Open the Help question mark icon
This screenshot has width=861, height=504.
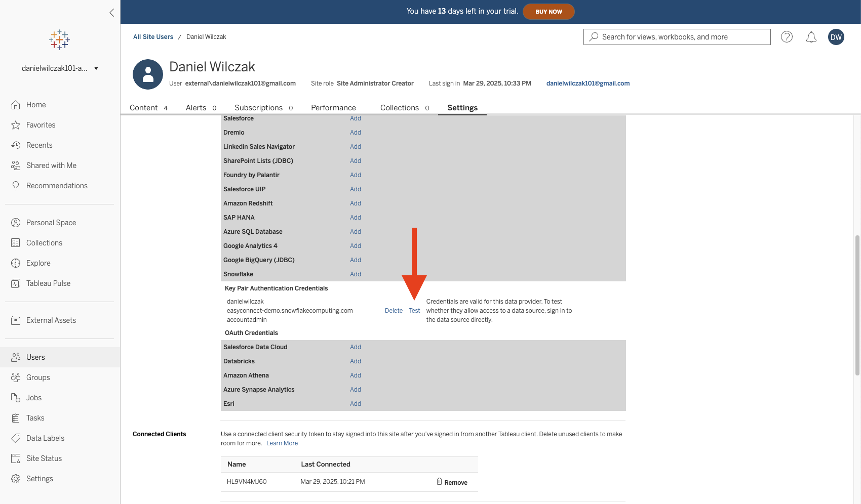click(787, 37)
